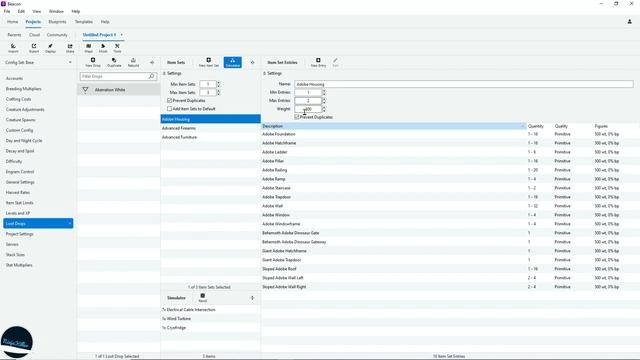Image resolution: width=640 pixels, height=360 pixels.
Task: Click the Max Entries value field
Action: pos(308,100)
